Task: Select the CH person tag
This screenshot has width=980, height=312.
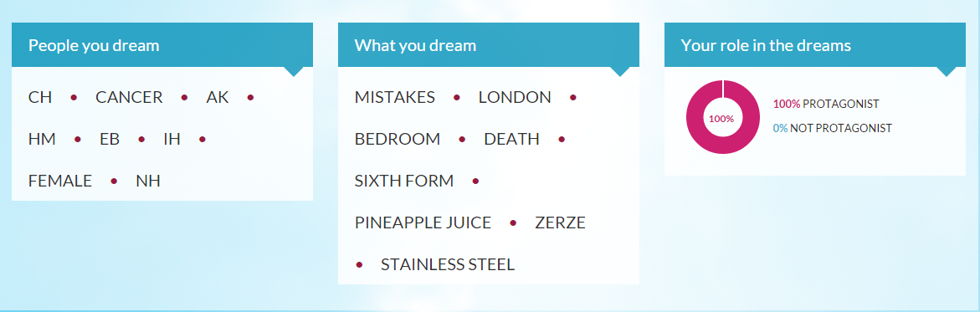Action: [40, 98]
